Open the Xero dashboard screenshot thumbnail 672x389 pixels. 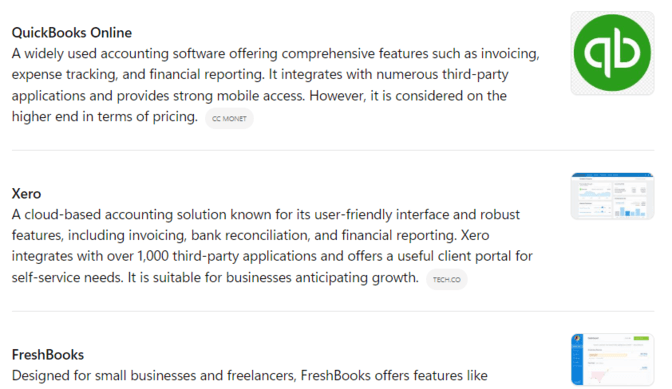coord(612,196)
